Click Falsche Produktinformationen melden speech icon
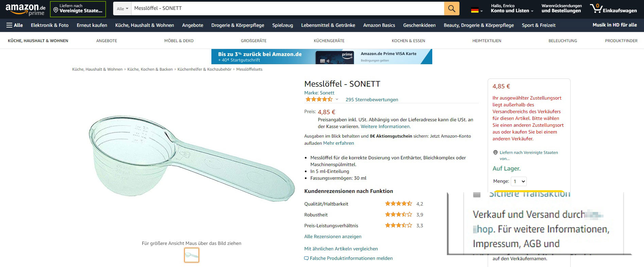644x267 pixels. [306, 259]
